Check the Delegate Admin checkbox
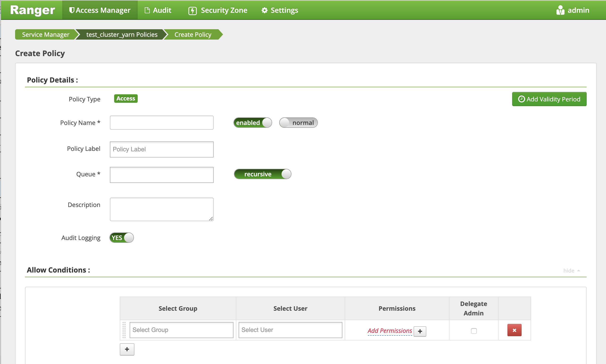Screen dimensions: 606x364 (474, 331)
